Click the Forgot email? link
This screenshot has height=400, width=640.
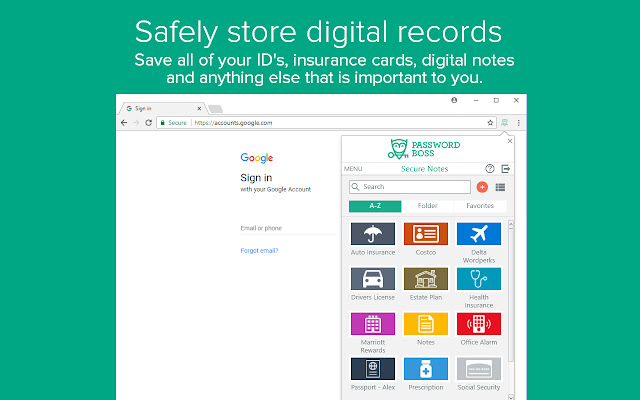(x=259, y=251)
